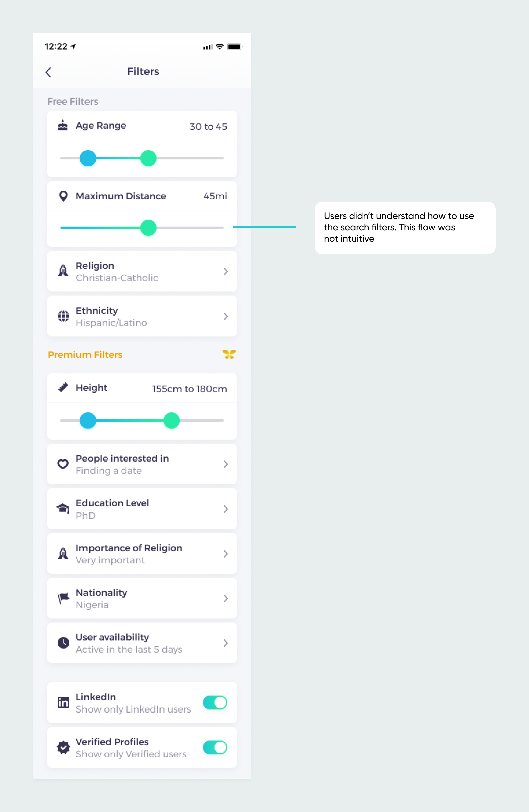Click the location pin Maximum Distance icon
The width and height of the screenshot is (529, 812).
[63, 196]
